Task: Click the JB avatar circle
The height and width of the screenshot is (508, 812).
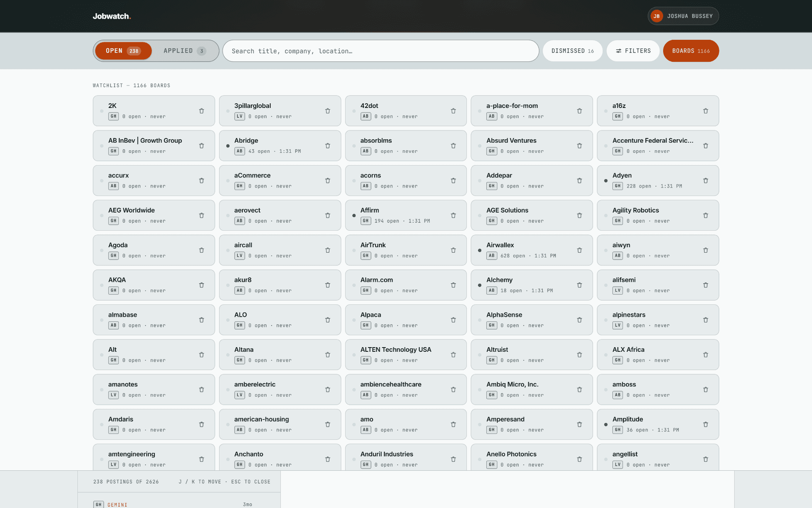Action: (656, 16)
